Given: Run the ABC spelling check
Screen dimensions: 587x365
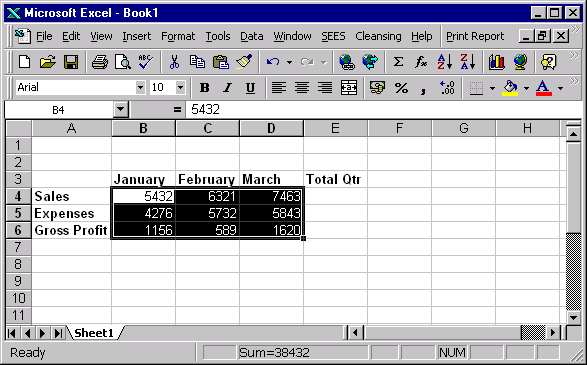Looking at the screenshot, I should click(x=146, y=62).
